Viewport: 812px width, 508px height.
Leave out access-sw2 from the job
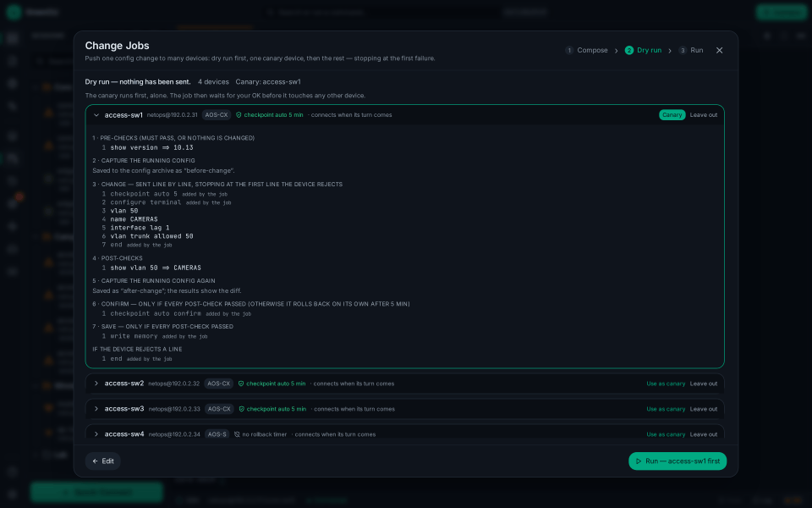coord(703,384)
